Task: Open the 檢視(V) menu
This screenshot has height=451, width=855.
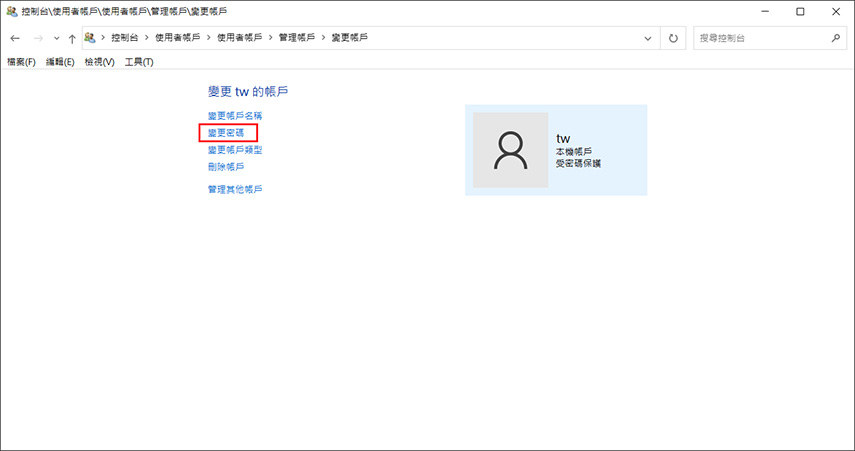Action: tap(99, 62)
